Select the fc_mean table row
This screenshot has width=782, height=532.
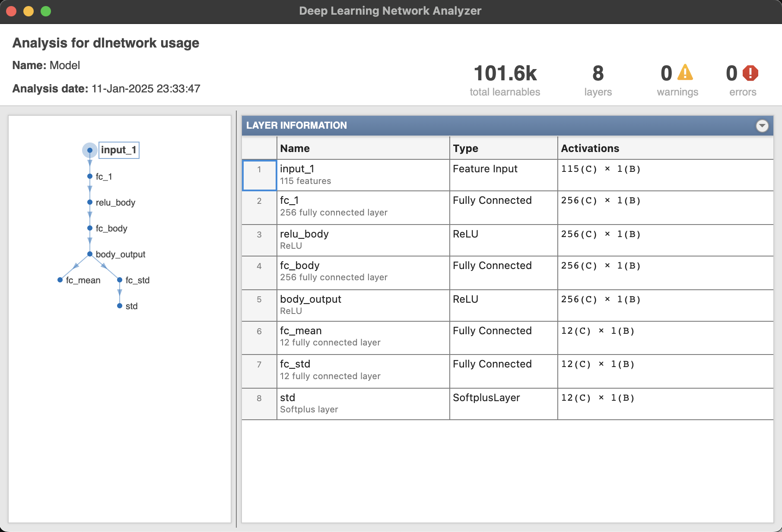363,337
